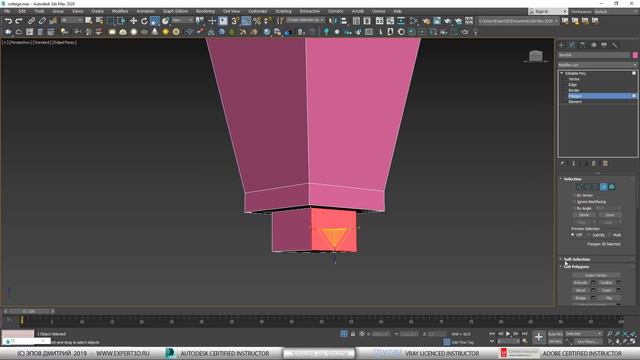Viewport: 640px width, 360px height.
Task: Click the ViewCube in the viewport
Action: point(536,56)
